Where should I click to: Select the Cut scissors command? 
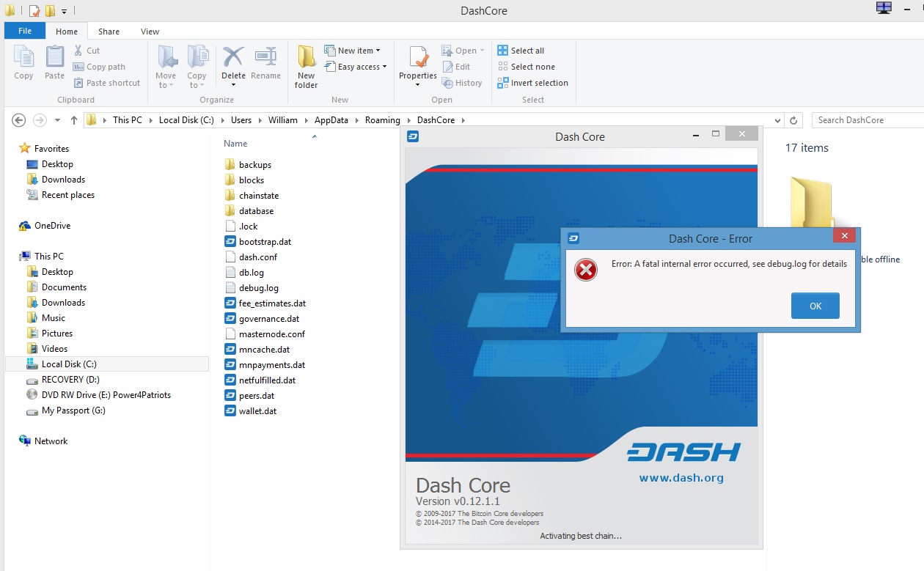(x=87, y=51)
